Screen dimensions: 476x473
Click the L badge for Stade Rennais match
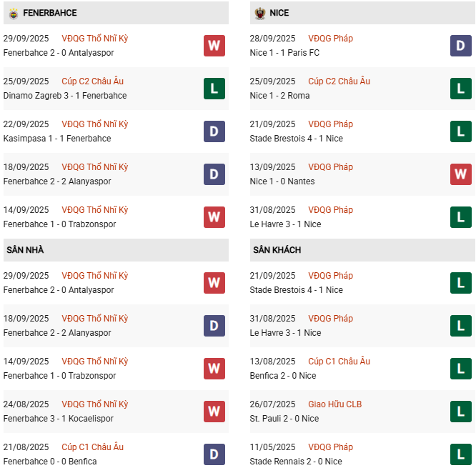[x=460, y=454]
